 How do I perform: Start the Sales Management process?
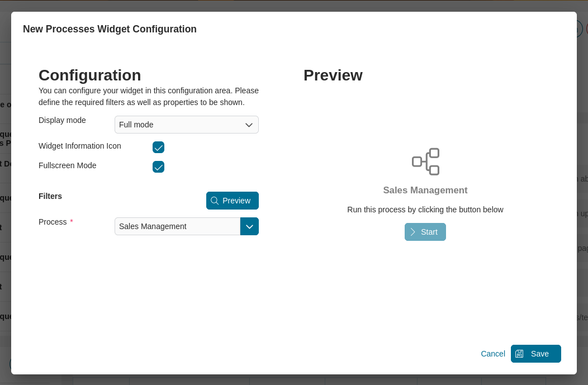point(425,232)
